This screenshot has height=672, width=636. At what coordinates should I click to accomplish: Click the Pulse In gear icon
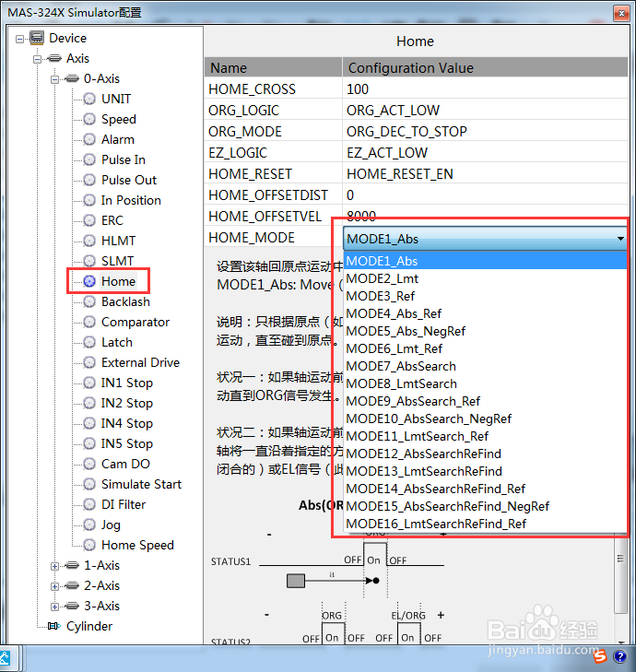[89, 159]
